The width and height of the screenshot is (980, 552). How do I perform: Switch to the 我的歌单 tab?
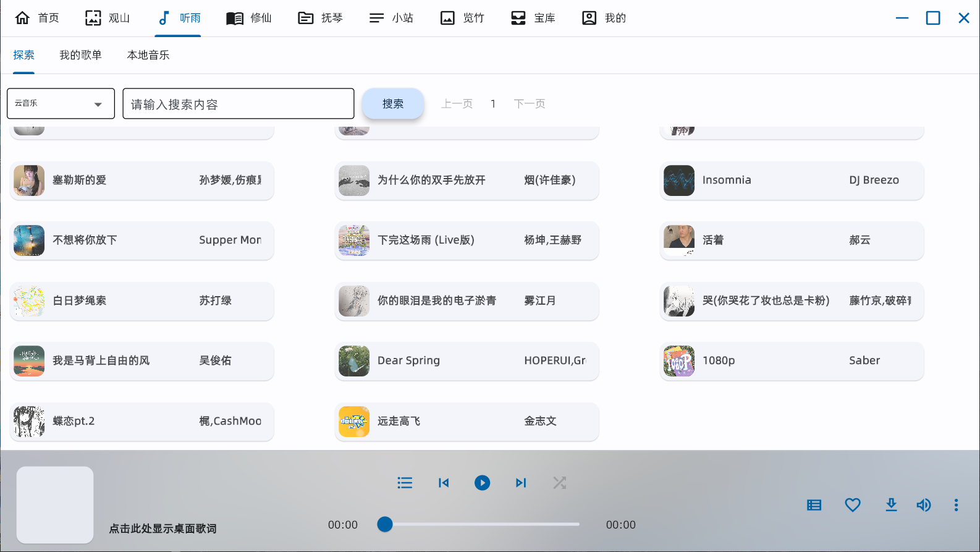[80, 55]
